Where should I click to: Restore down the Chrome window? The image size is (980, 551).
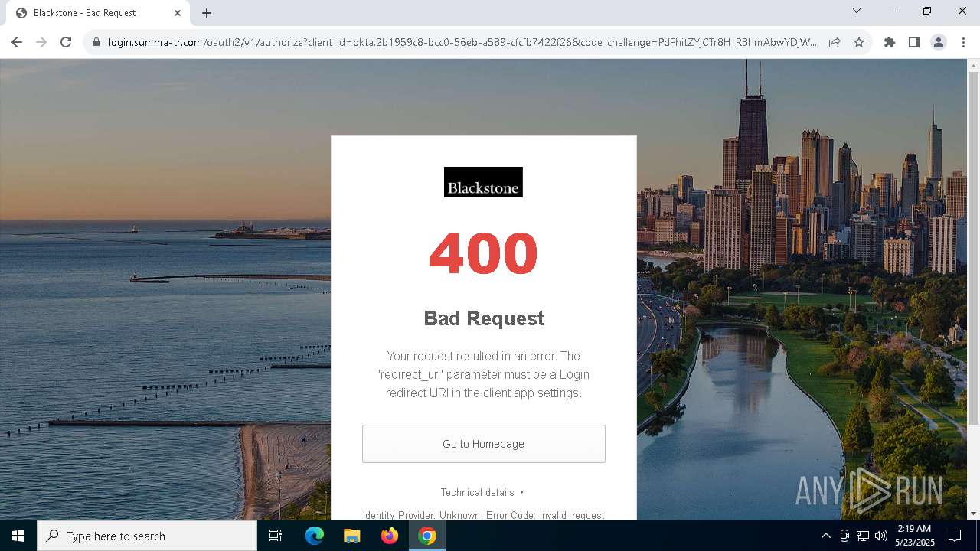(927, 11)
